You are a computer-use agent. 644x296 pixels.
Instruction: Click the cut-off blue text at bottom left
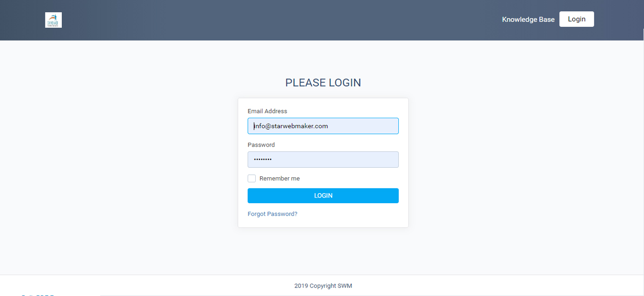click(38, 295)
